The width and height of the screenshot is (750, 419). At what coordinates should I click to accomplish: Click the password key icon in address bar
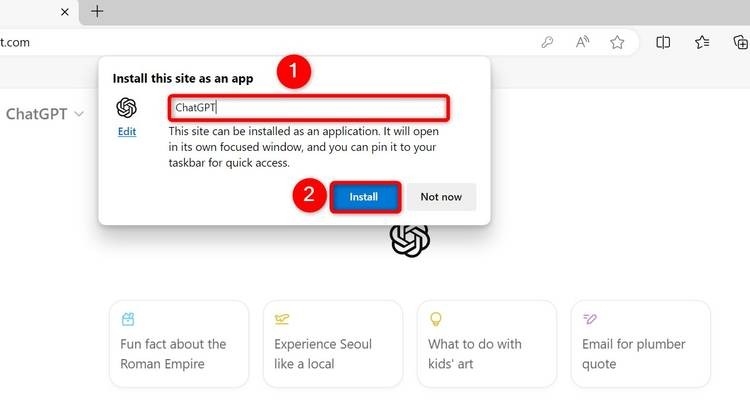pyautogui.click(x=547, y=43)
